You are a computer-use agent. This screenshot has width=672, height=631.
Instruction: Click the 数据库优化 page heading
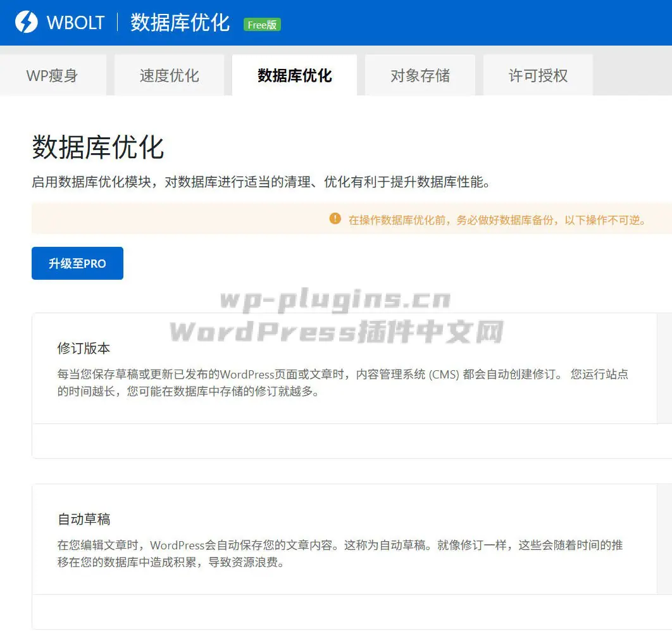coord(97,147)
